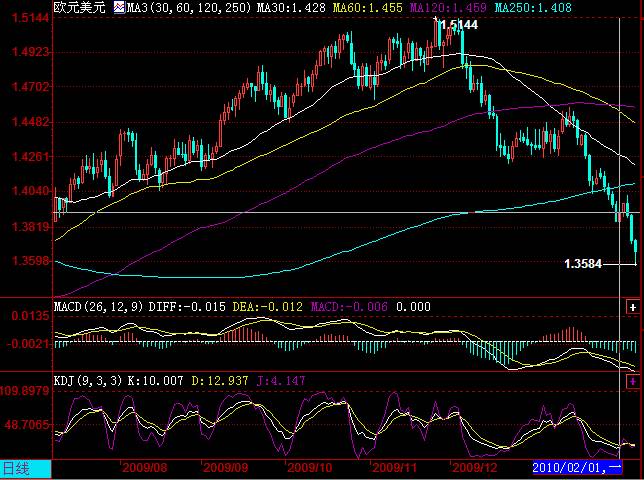Expand the KDJ panel plus button
The height and width of the screenshot is (480, 644).
632,382
